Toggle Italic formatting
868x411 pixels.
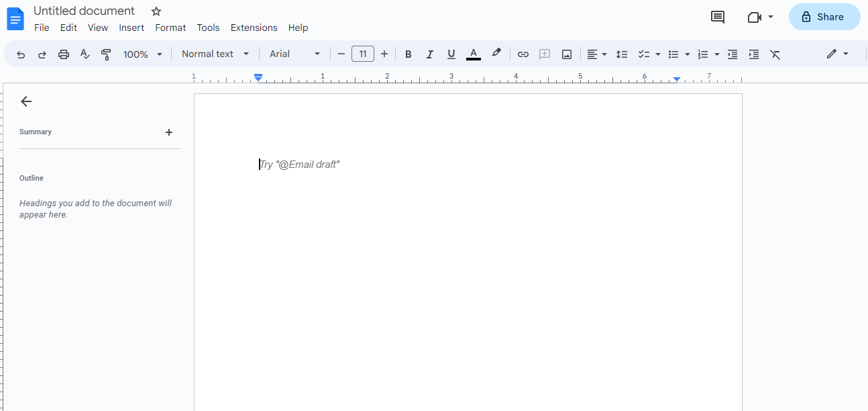tap(429, 54)
